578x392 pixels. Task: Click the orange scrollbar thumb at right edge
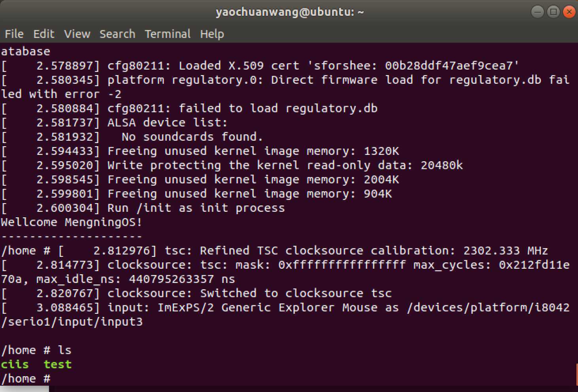[576, 375]
